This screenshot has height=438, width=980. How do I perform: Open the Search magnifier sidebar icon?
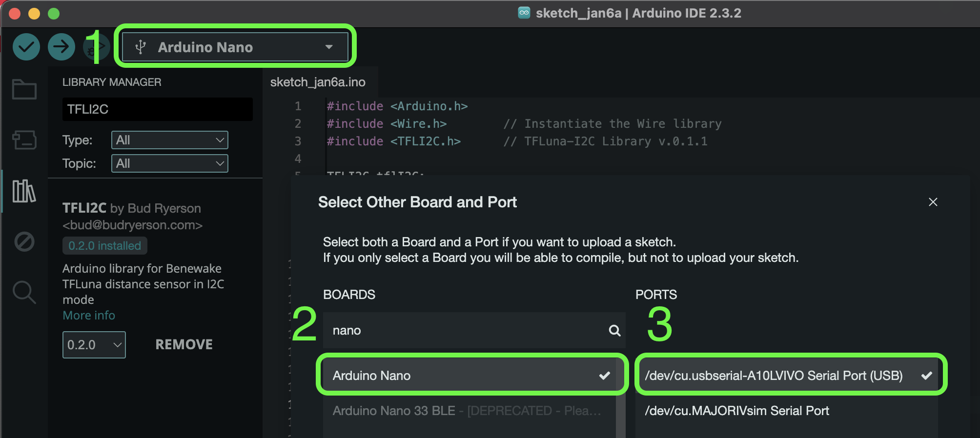24,292
